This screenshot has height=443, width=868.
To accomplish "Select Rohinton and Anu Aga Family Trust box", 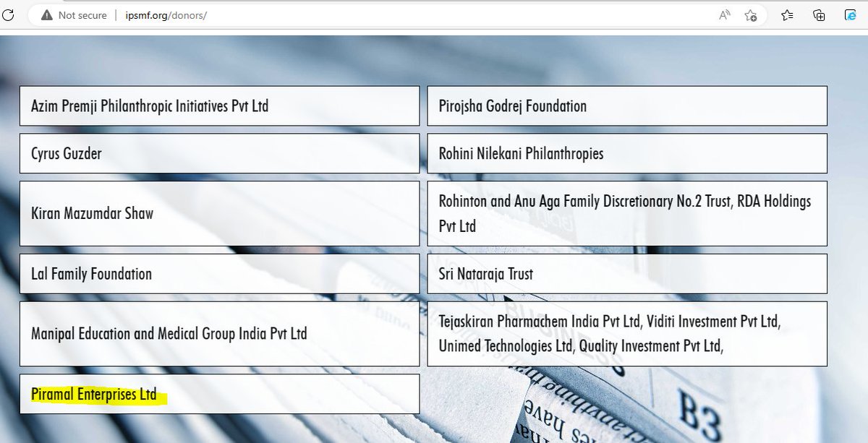I will point(627,214).
